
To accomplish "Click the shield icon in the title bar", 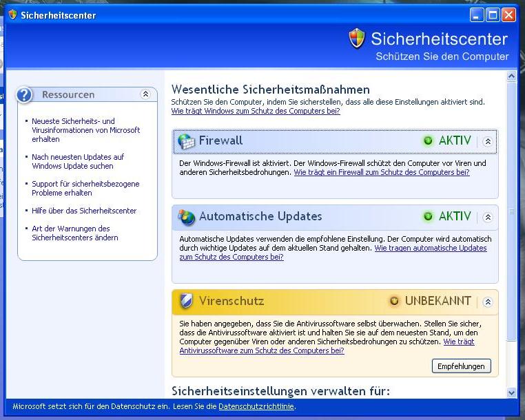I will coord(12,14).
